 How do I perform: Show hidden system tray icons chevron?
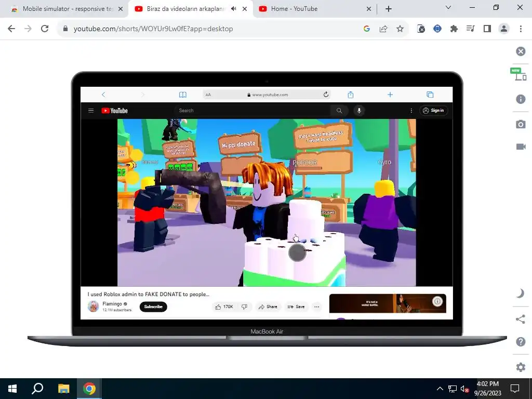pos(440,389)
